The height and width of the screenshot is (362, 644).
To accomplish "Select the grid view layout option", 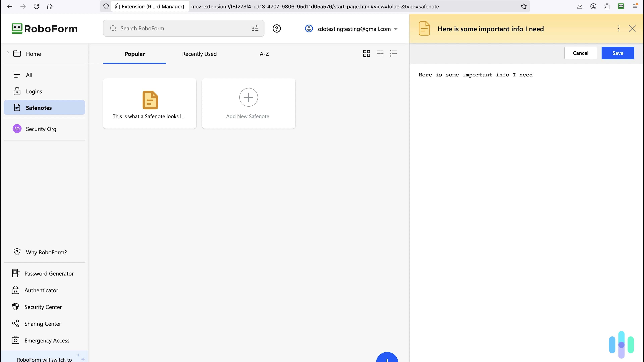I will 366,53.
